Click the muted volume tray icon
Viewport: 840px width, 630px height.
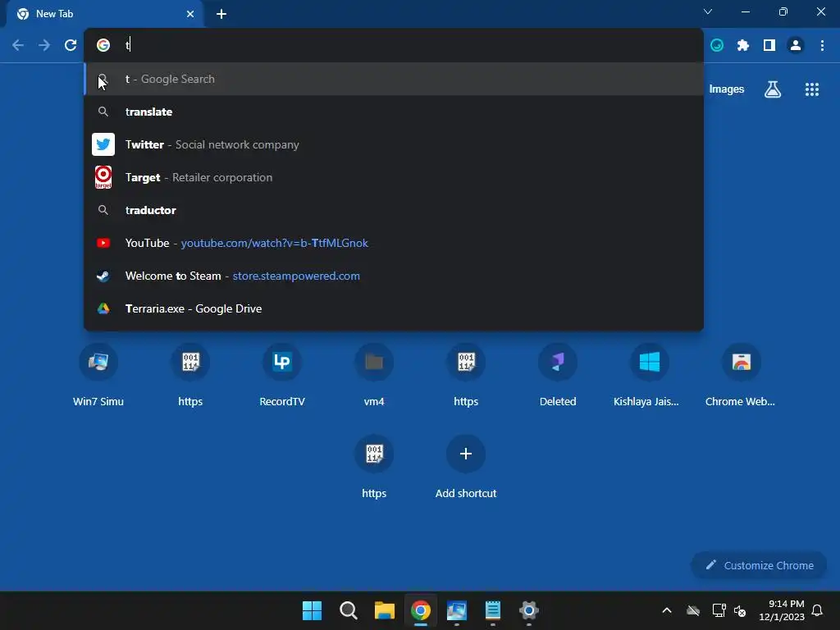[x=740, y=610]
